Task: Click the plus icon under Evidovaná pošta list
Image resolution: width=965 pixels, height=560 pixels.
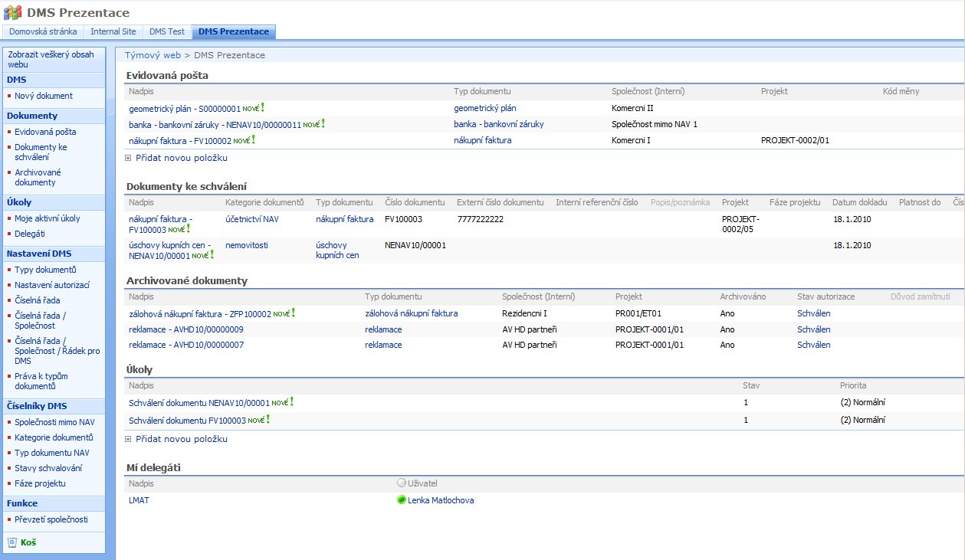Action: click(x=128, y=158)
